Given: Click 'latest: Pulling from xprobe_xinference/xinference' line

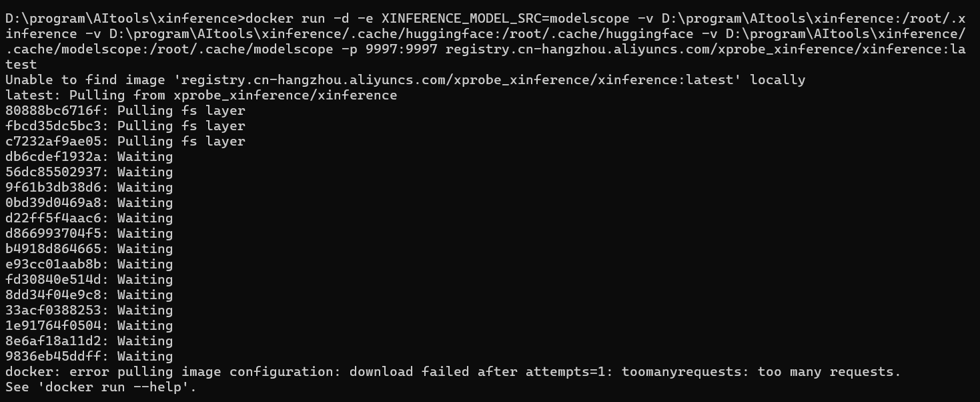Looking at the screenshot, I should [x=201, y=95].
